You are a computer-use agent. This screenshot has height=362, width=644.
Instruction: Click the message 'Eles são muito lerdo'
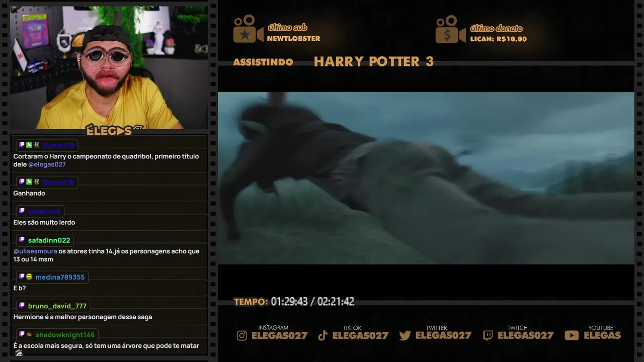pos(44,222)
